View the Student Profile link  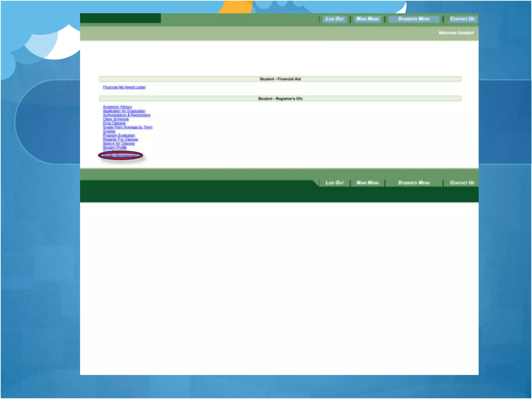click(x=115, y=148)
